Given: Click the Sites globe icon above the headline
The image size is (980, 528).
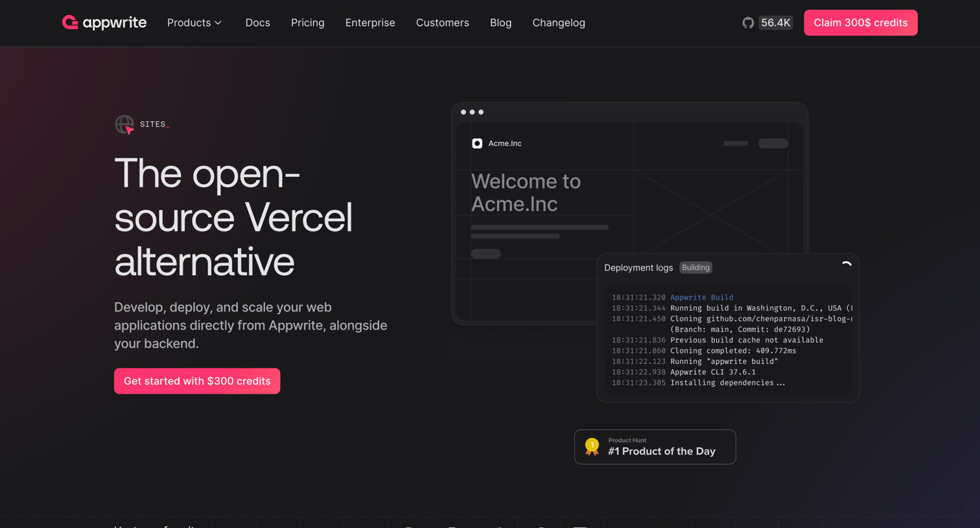Looking at the screenshot, I should point(124,124).
